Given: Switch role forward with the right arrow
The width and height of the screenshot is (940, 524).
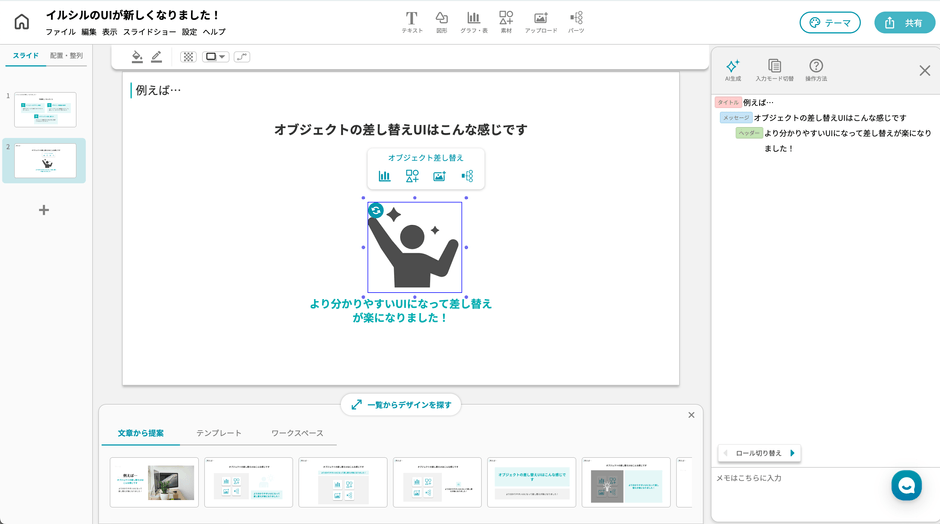Looking at the screenshot, I should click(x=793, y=453).
